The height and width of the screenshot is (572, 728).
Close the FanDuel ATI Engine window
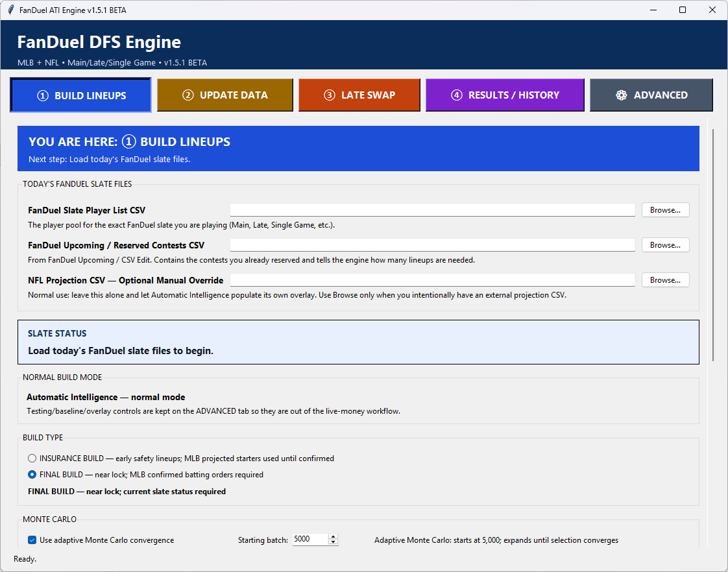tap(712, 10)
